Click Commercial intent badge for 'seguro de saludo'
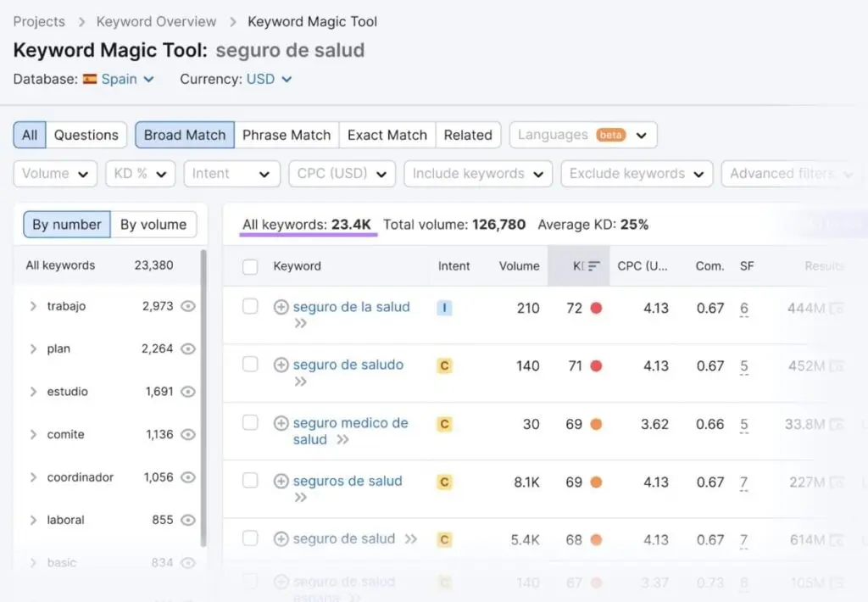 [444, 366]
